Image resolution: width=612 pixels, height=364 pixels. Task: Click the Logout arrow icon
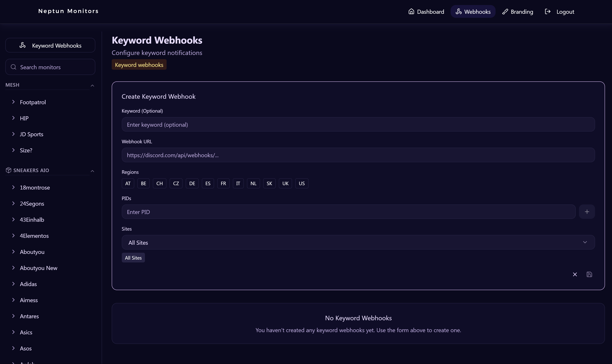[548, 12]
